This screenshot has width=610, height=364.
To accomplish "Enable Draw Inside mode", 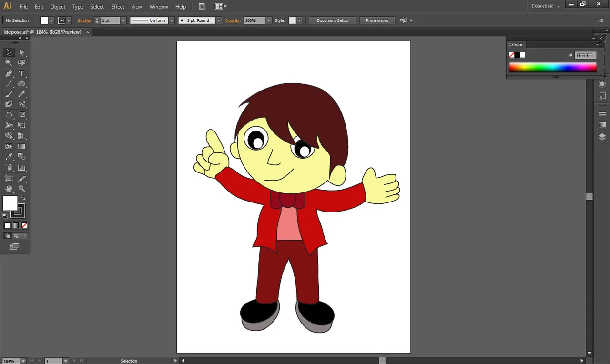I will click(24, 236).
